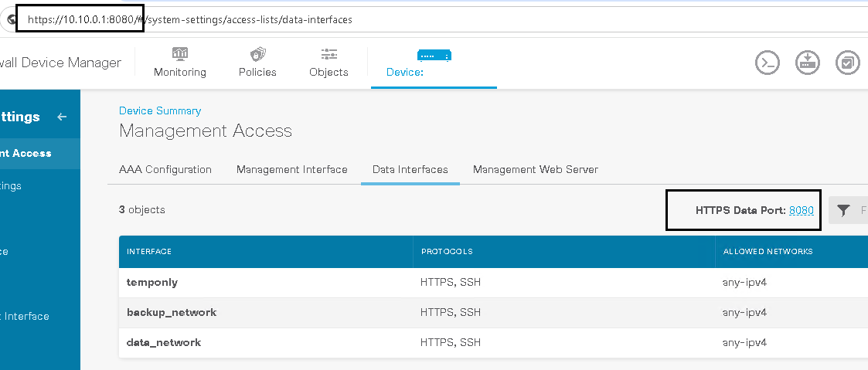Switch to AAA Configuration tab

165,169
